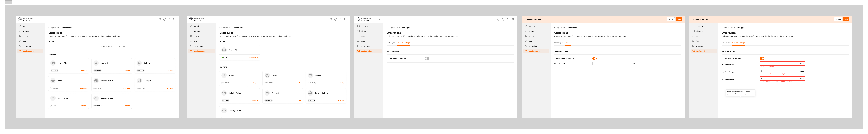Image resolution: width=868 pixels, height=134 pixels.
Task: Click bell icon in frame with advance-orders toggle off
Action: point(498,19)
